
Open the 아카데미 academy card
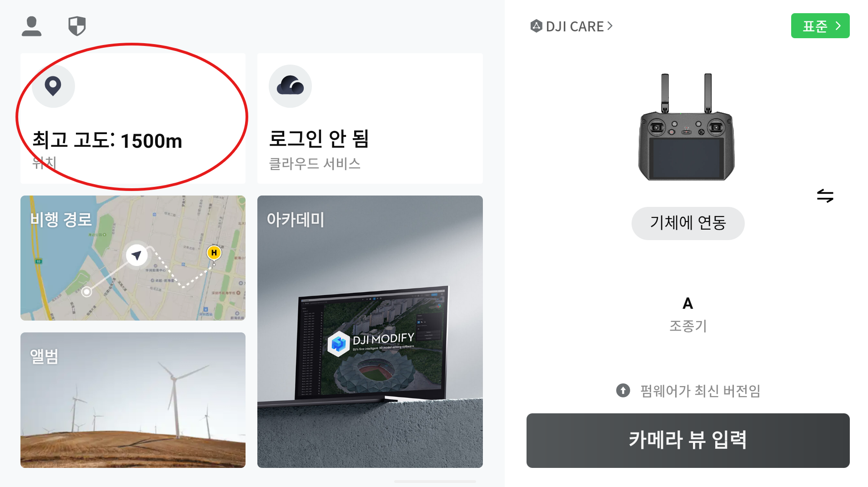coord(370,331)
